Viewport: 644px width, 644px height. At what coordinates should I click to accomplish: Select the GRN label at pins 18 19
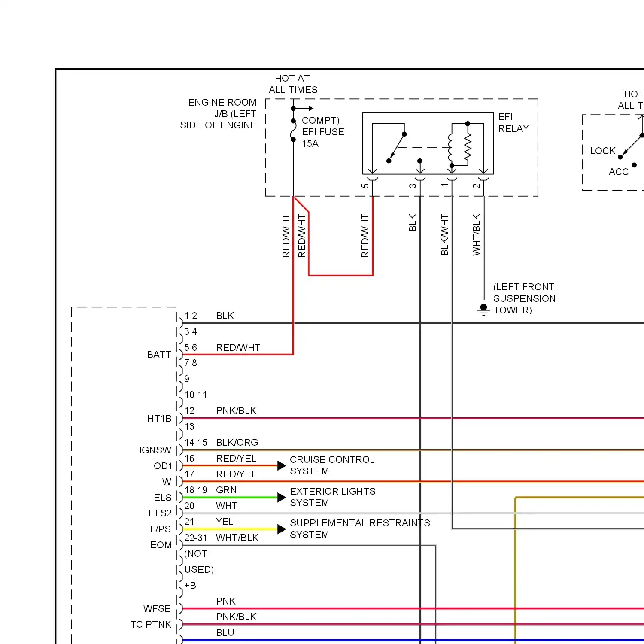click(226, 490)
